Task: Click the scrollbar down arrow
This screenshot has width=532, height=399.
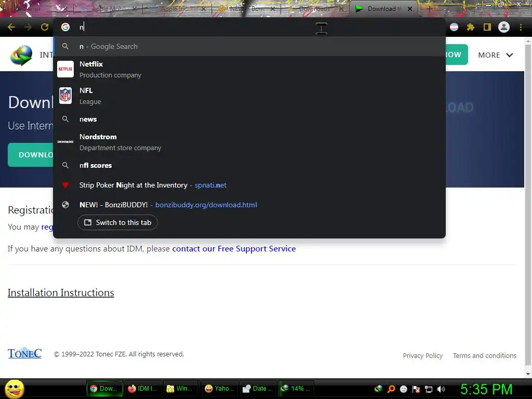Action: [x=528, y=374]
